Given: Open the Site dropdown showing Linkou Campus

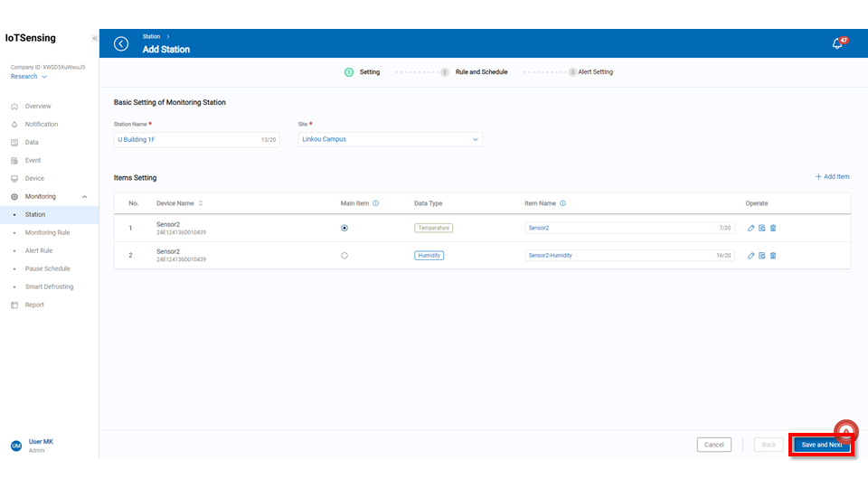Looking at the screenshot, I should (x=390, y=140).
